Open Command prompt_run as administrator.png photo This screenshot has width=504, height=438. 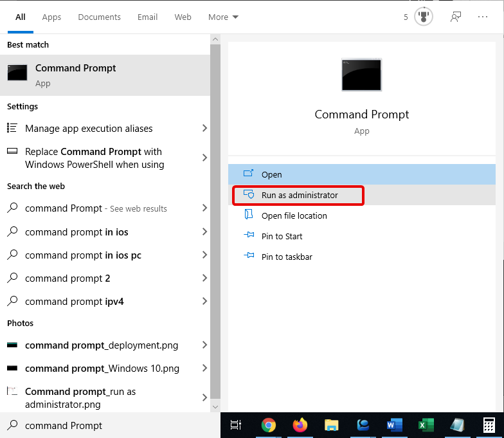coord(105,397)
